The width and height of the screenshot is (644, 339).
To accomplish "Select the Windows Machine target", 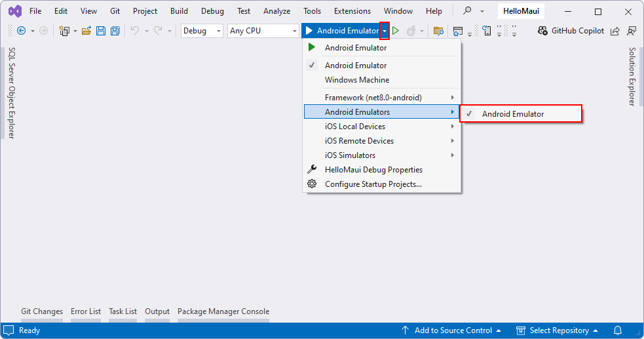I will [x=381, y=80].
